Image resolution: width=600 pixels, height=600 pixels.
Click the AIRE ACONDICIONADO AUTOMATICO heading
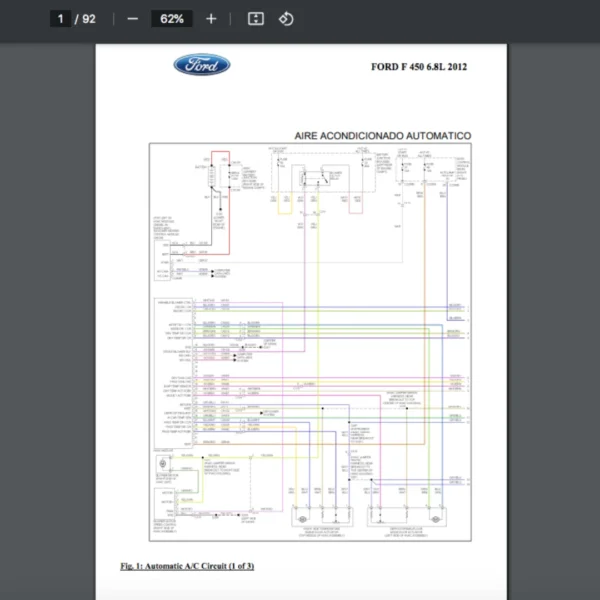[x=382, y=135]
